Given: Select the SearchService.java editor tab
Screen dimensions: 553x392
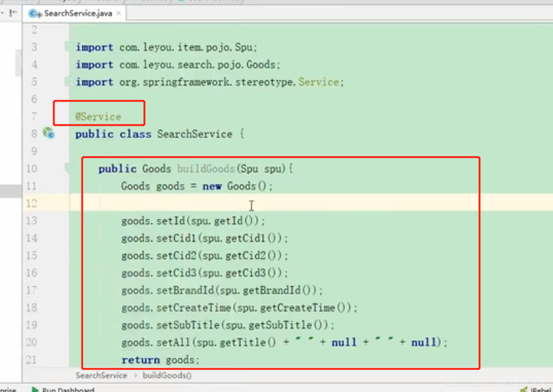Looking at the screenshot, I should [75, 13].
